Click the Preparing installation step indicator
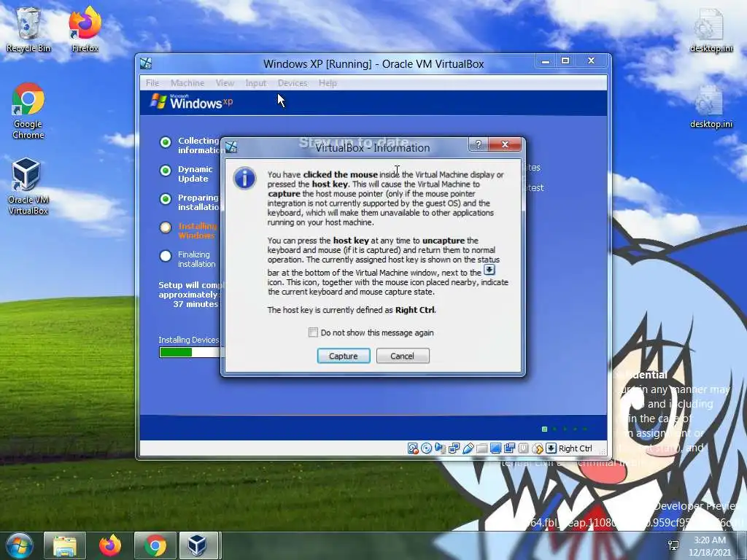The image size is (747, 560). click(x=166, y=199)
